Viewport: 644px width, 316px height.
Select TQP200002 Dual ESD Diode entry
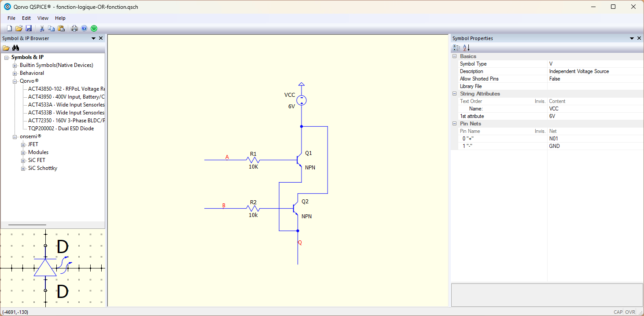pyautogui.click(x=61, y=129)
